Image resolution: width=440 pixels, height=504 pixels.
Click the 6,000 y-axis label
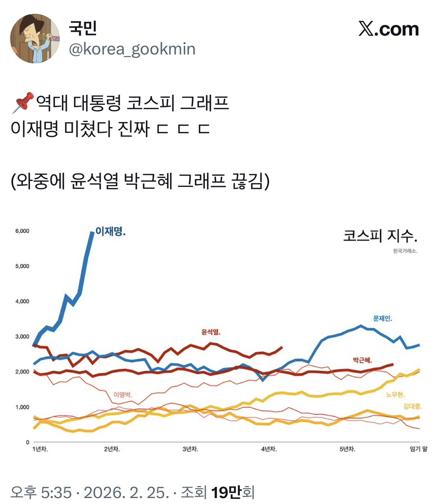pyautogui.click(x=21, y=231)
